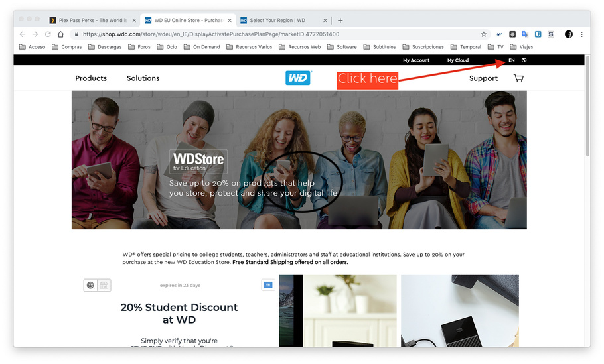Viewport: 604px width, 364px height.
Task: Open the TV bookmarks folder
Action: [x=495, y=47]
